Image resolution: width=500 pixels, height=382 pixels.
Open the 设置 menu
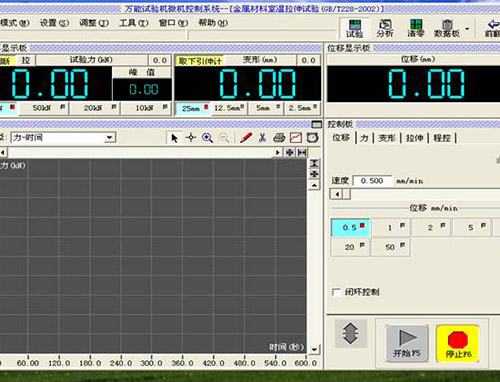coord(54,23)
